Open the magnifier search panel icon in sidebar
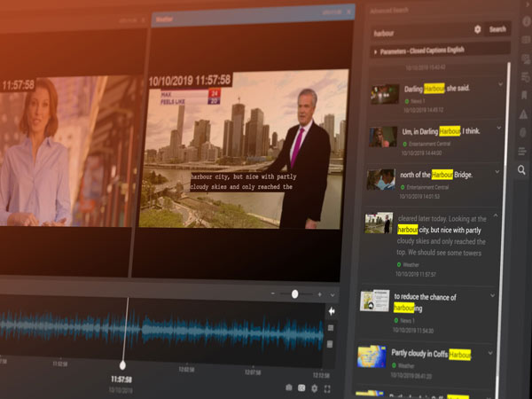The width and height of the screenshot is (532, 399). point(521,169)
